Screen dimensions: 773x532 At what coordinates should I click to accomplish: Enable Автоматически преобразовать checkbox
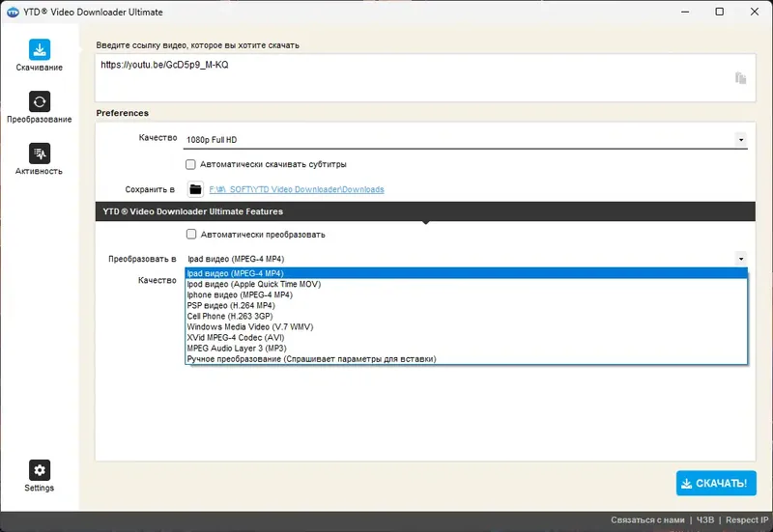(x=191, y=234)
